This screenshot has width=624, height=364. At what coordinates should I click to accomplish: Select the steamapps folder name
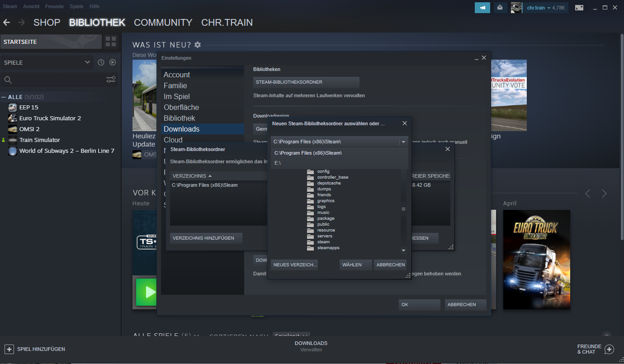click(328, 248)
